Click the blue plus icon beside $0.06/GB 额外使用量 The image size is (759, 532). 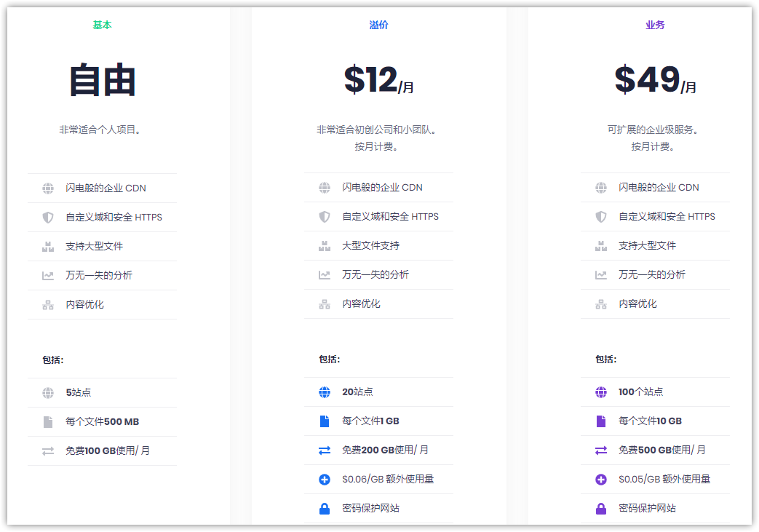pos(325,480)
